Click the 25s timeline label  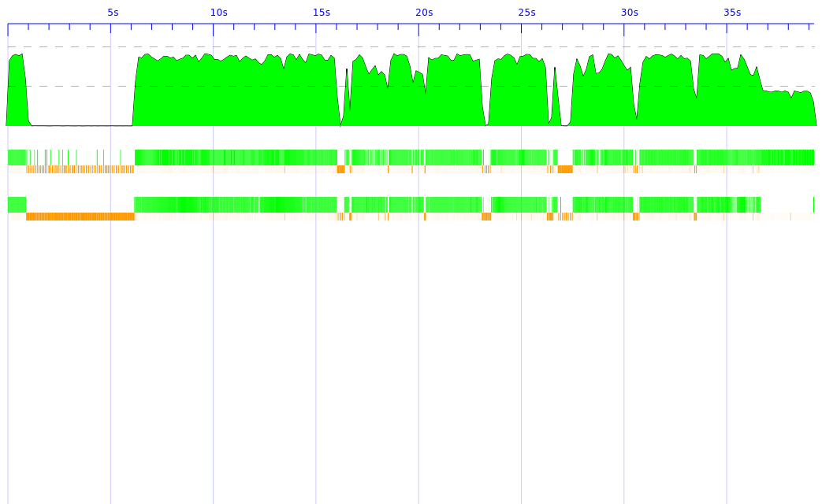click(527, 13)
